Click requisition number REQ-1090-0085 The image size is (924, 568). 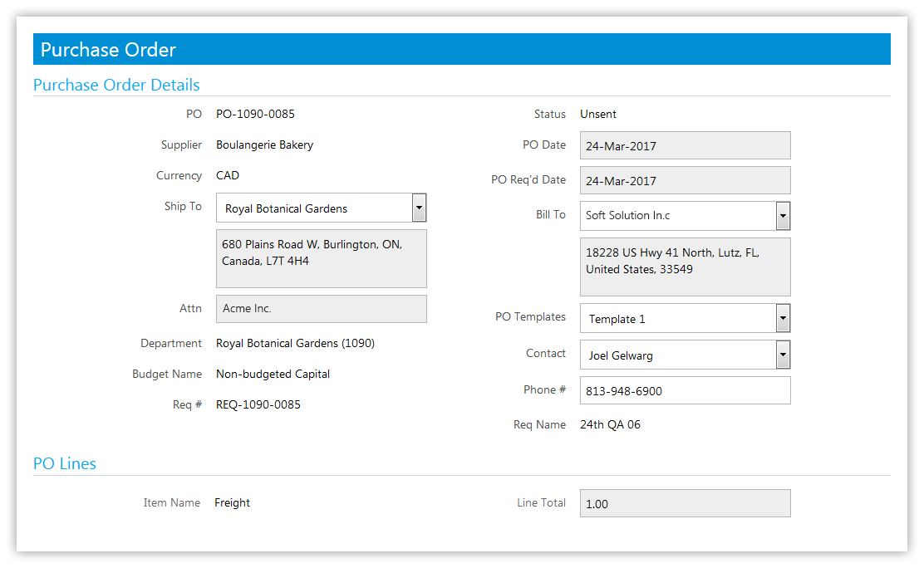coord(258,404)
